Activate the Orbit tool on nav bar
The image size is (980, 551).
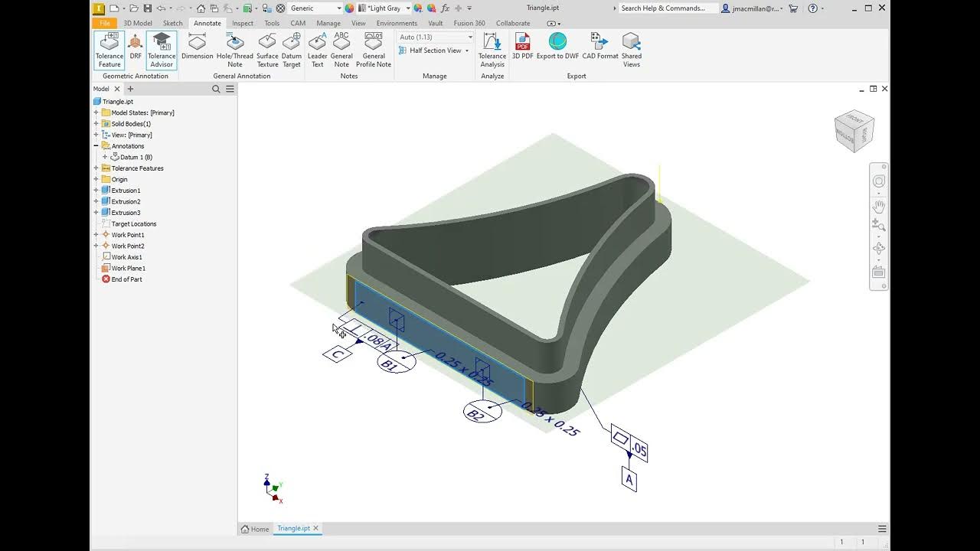point(879,249)
